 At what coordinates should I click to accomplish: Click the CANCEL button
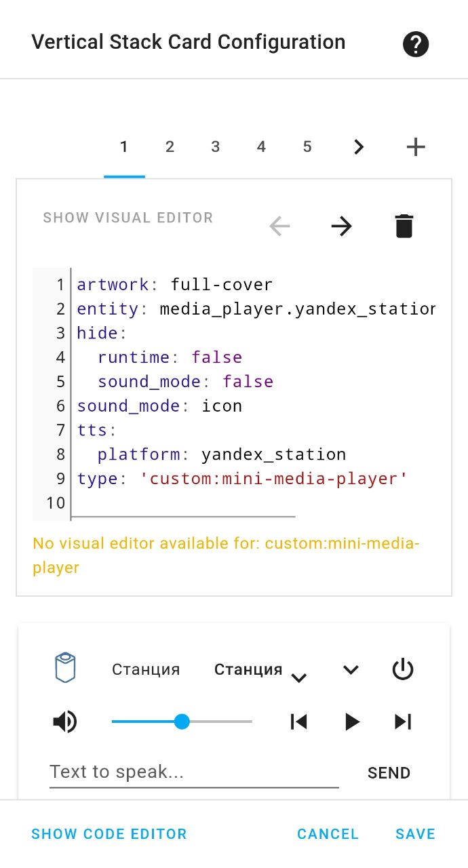click(328, 834)
